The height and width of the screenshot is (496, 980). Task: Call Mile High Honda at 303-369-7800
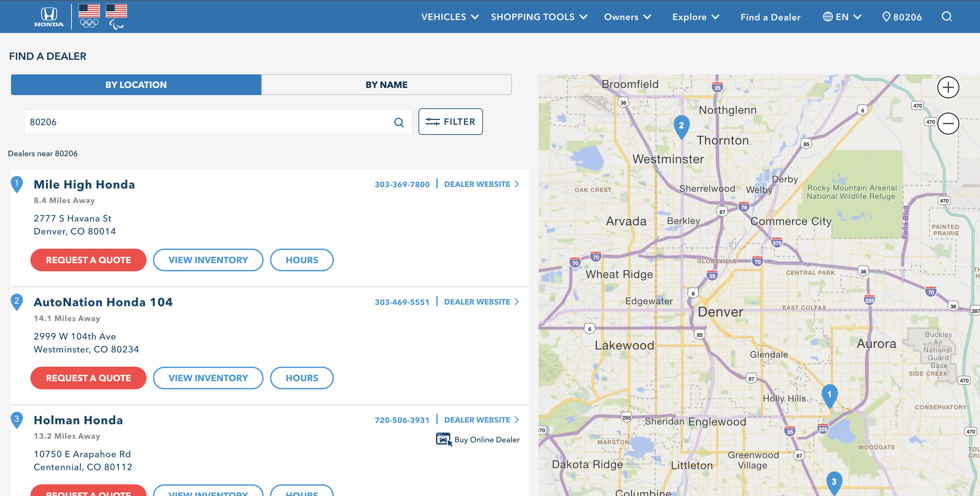pos(402,185)
